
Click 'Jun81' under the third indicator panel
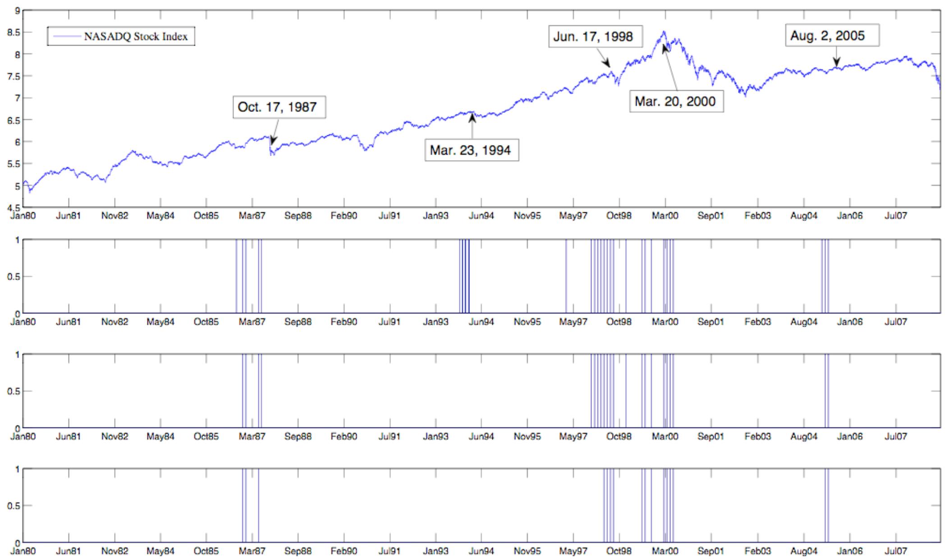point(68,436)
